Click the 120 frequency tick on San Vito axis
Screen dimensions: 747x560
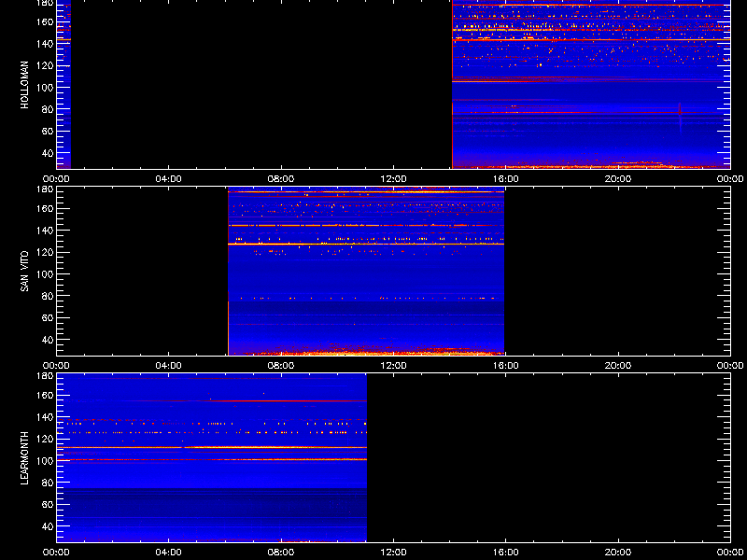click(x=46, y=252)
